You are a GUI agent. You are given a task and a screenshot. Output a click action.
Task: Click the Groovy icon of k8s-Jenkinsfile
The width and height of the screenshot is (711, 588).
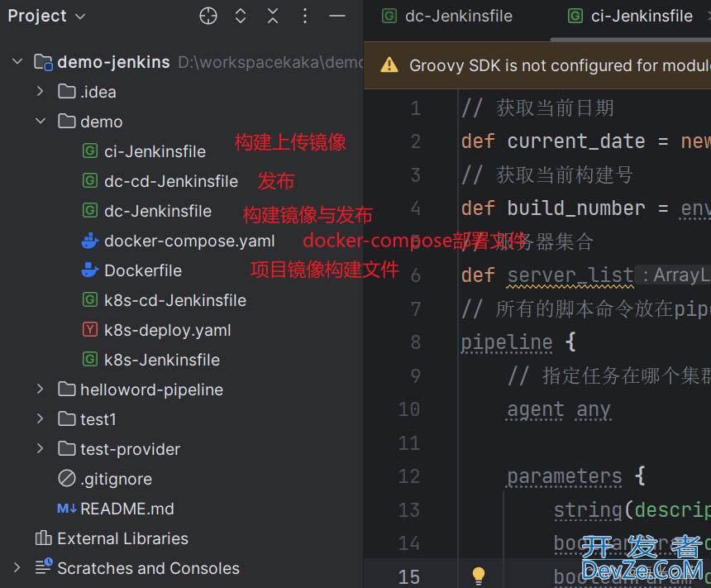pos(90,359)
